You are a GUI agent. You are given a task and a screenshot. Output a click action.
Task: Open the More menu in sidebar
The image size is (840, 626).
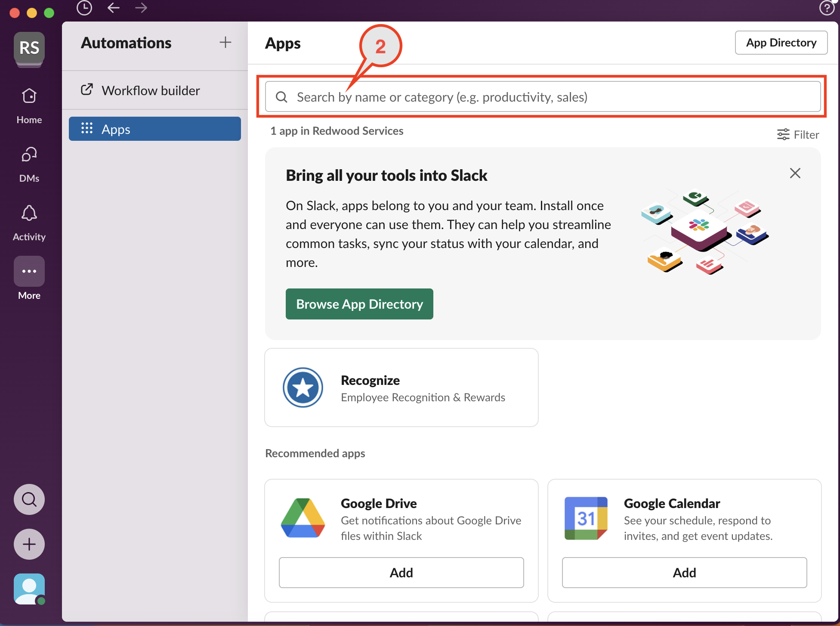[x=29, y=278]
